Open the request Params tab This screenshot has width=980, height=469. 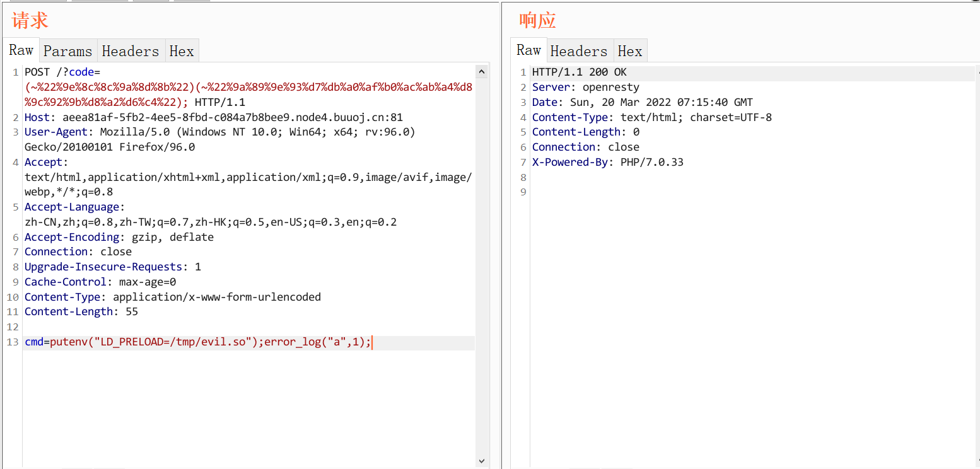(x=68, y=51)
